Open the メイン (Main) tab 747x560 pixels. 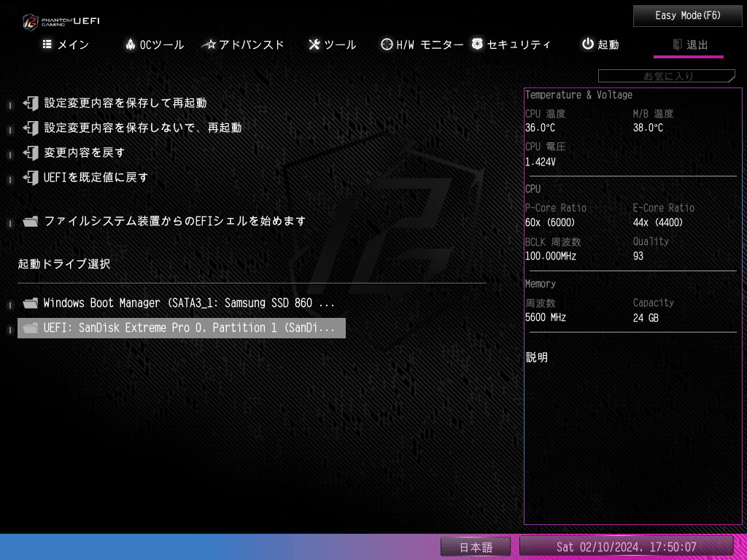pos(66,44)
